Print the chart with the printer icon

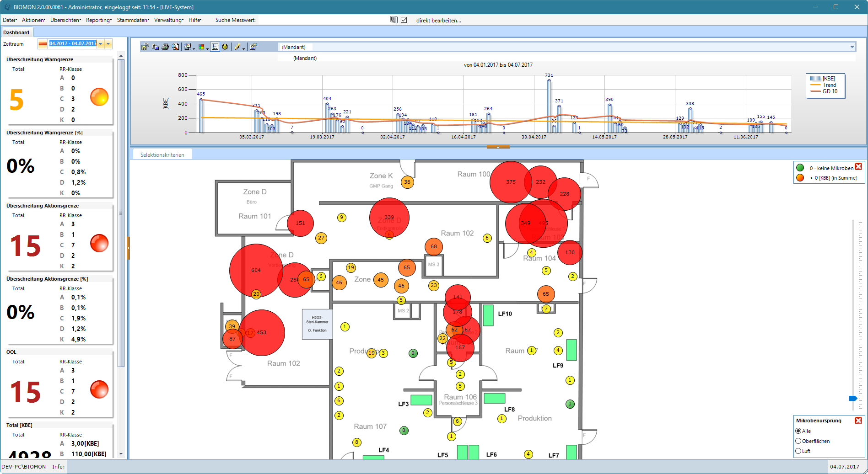click(x=165, y=47)
